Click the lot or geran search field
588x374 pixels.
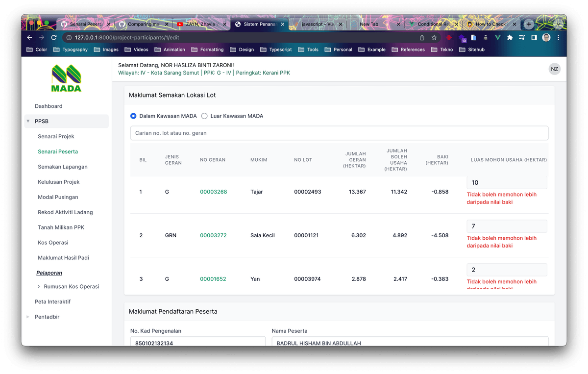[339, 133]
